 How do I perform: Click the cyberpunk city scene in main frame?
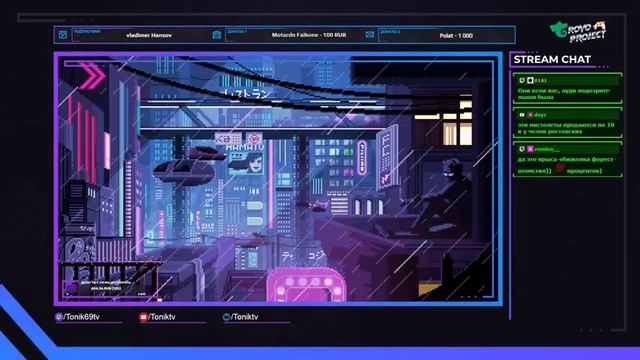278,179
